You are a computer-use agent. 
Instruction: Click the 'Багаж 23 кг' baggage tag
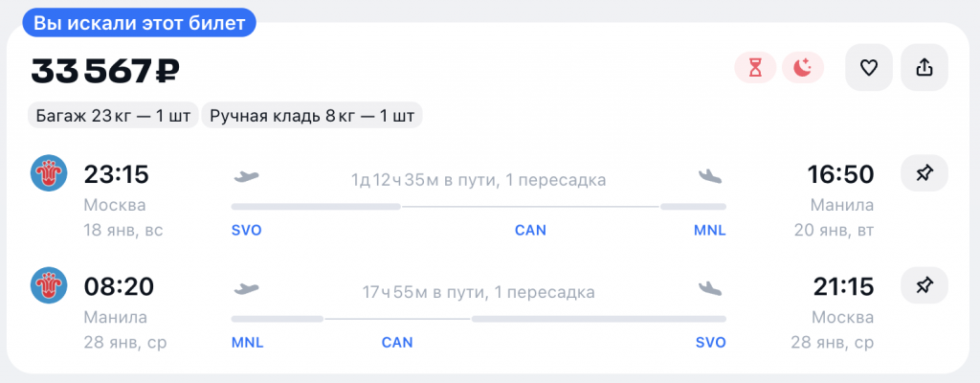(111, 116)
